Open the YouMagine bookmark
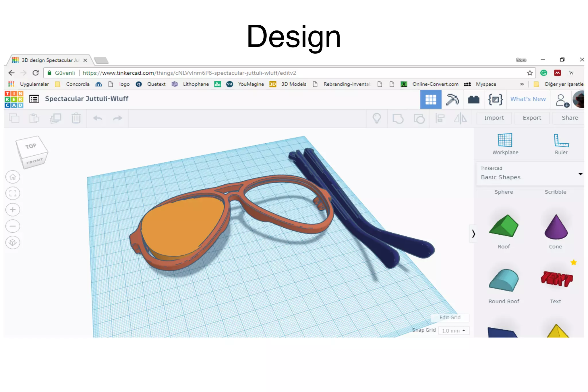This screenshot has height=392, width=588. [245, 84]
